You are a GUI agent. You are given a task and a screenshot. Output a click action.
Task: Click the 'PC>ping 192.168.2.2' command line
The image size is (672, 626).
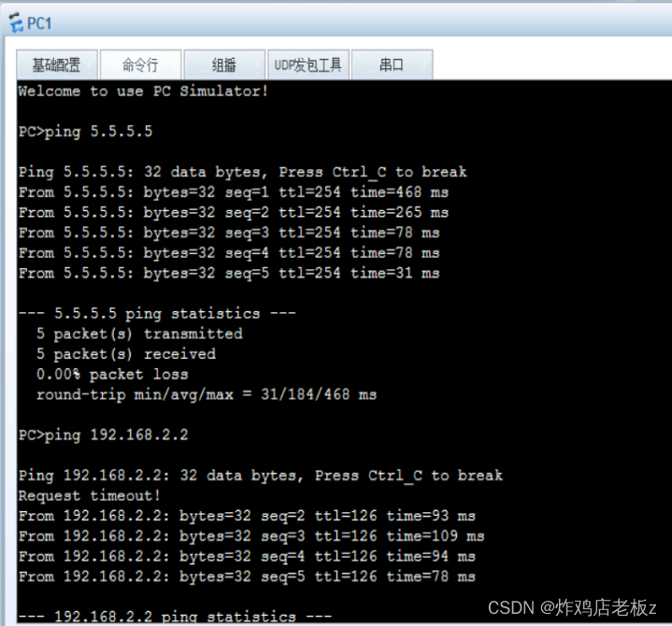point(104,434)
